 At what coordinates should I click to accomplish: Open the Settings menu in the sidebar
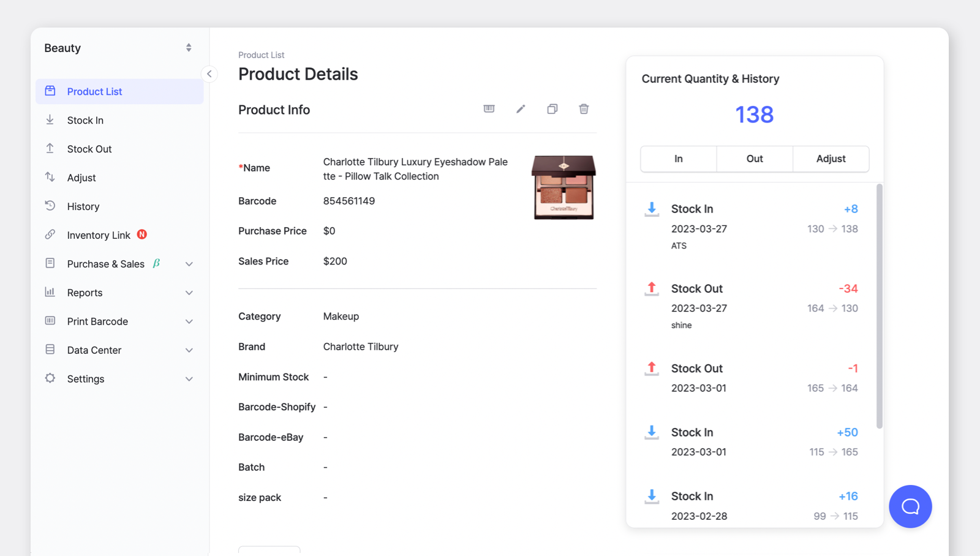click(86, 378)
